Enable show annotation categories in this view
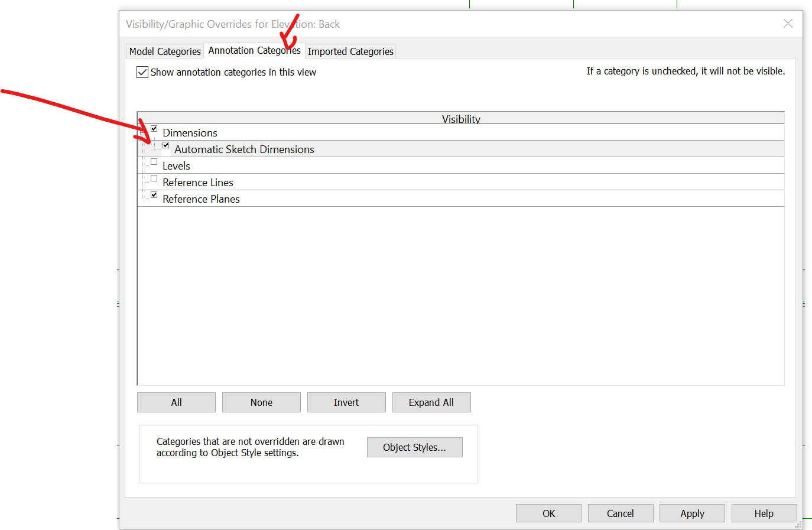Image resolution: width=812 pixels, height=530 pixels. pos(142,72)
